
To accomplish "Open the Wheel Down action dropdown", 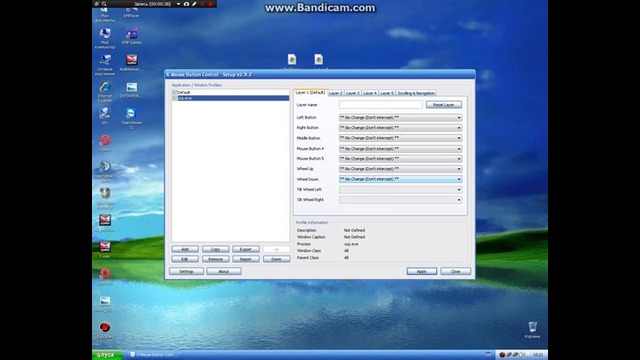I will 400,179.
